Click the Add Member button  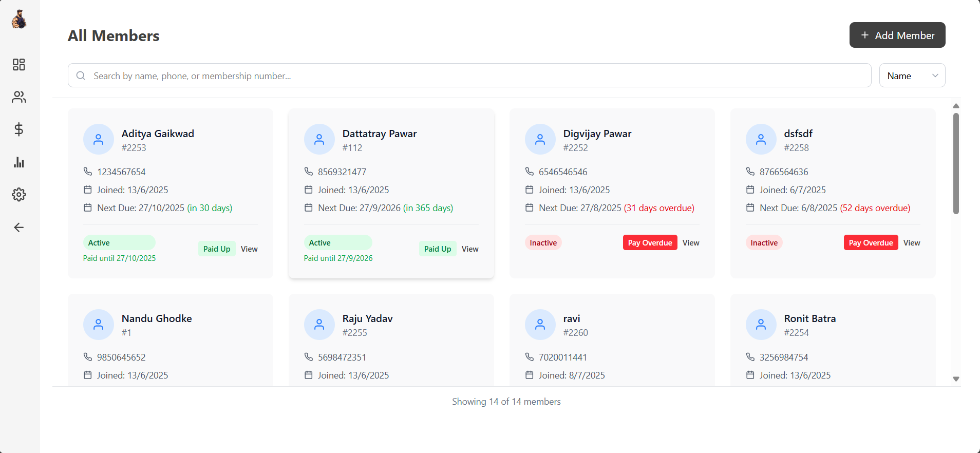[x=897, y=35]
